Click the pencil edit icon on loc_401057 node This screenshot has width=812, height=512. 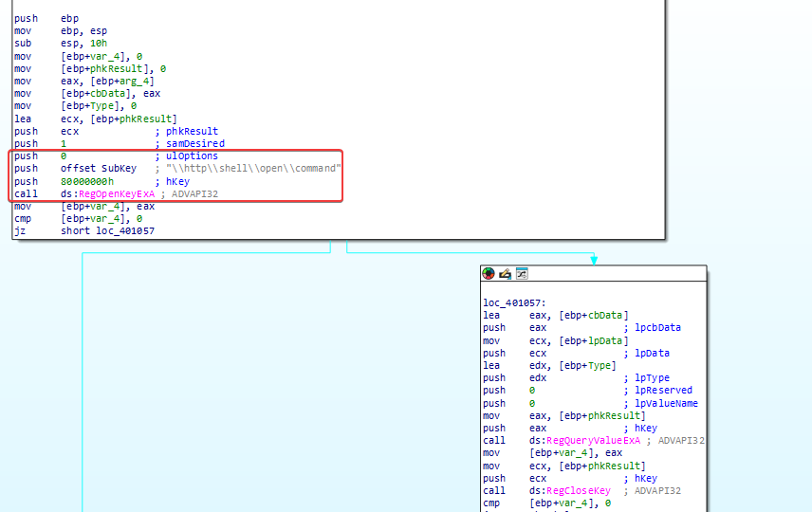click(505, 273)
